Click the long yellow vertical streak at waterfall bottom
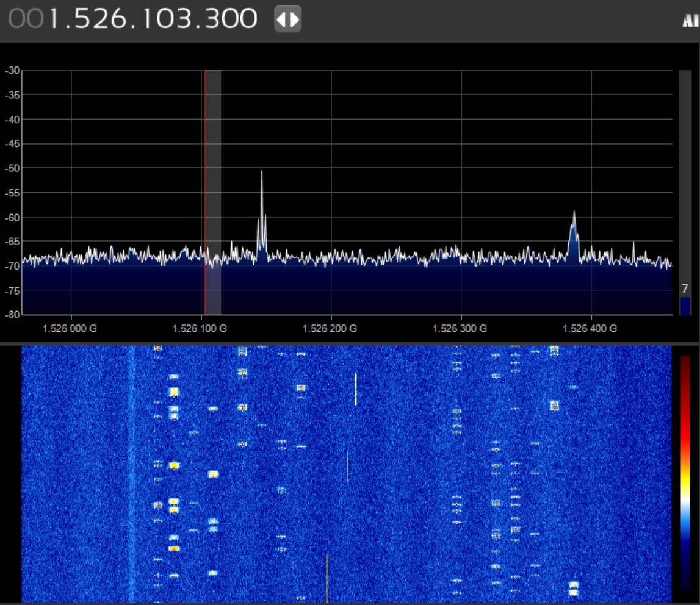The width and height of the screenshot is (700, 605). [327, 578]
